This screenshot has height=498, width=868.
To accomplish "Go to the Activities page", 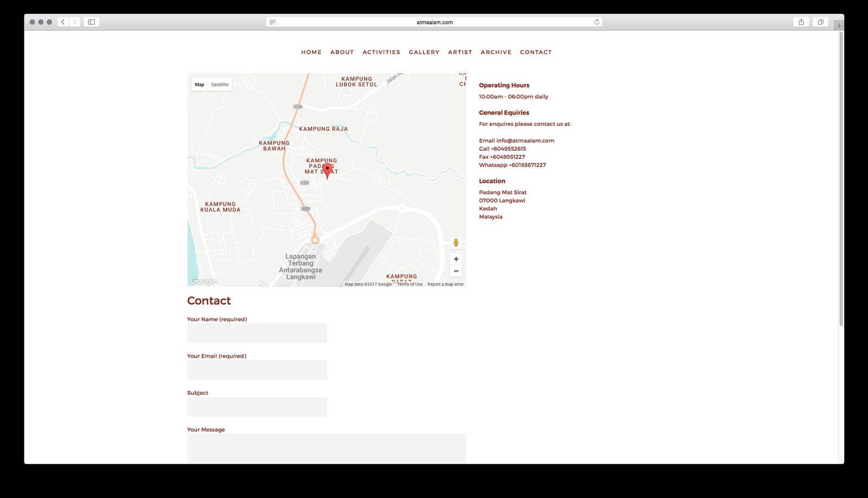I will point(381,53).
